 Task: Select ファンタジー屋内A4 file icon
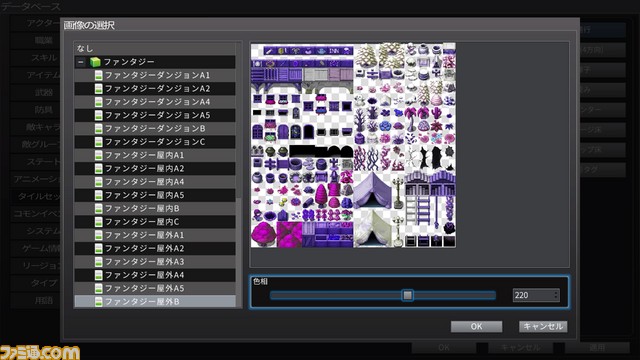tap(98, 182)
